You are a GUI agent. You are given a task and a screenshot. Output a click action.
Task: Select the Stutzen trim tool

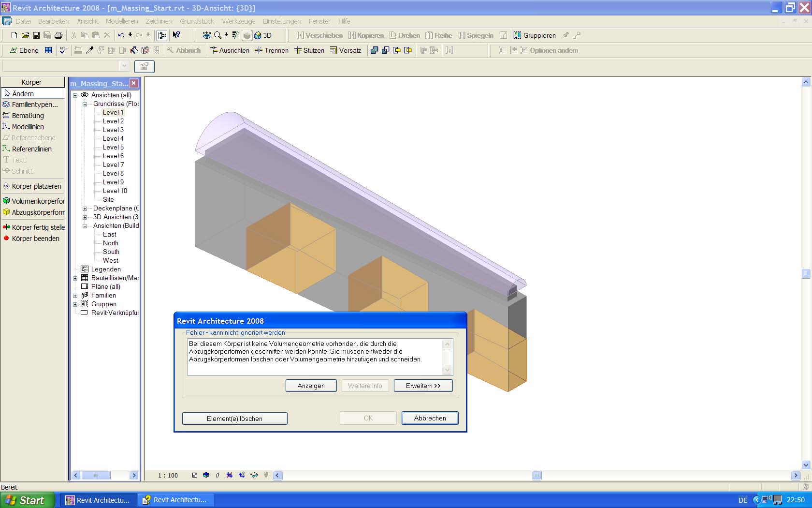pos(309,50)
